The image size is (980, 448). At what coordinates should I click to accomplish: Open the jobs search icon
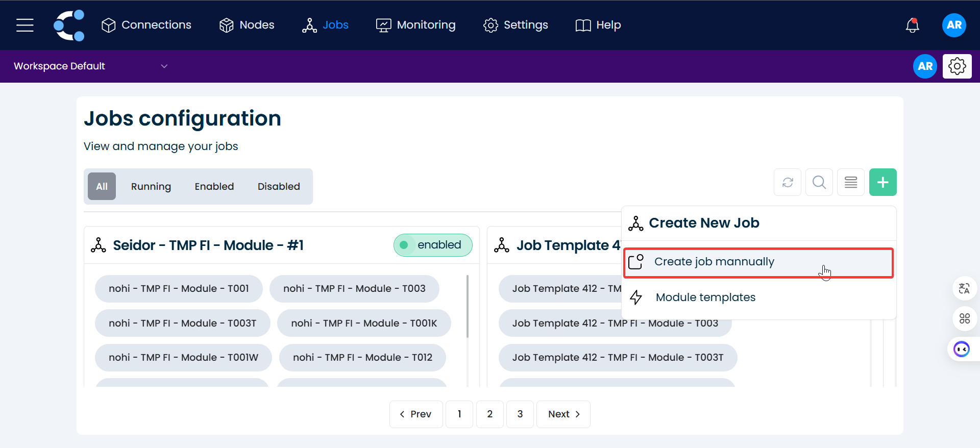pos(819,182)
